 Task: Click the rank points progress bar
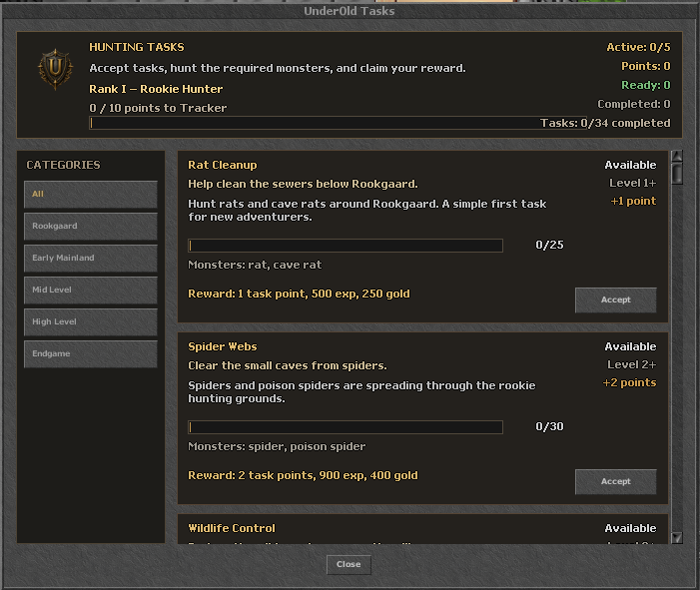(338, 123)
